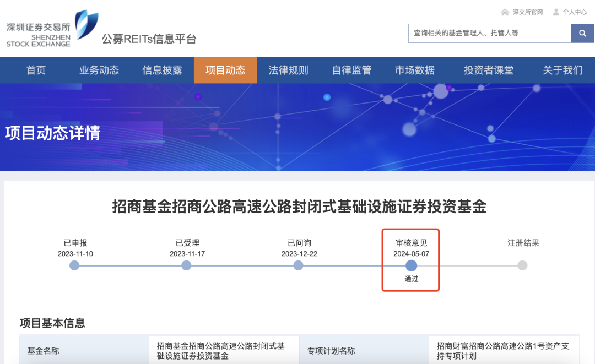Image resolution: width=595 pixels, height=364 pixels.
Task: Select the 已受理 milestone dot
Action: pyautogui.click(x=186, y=265)
